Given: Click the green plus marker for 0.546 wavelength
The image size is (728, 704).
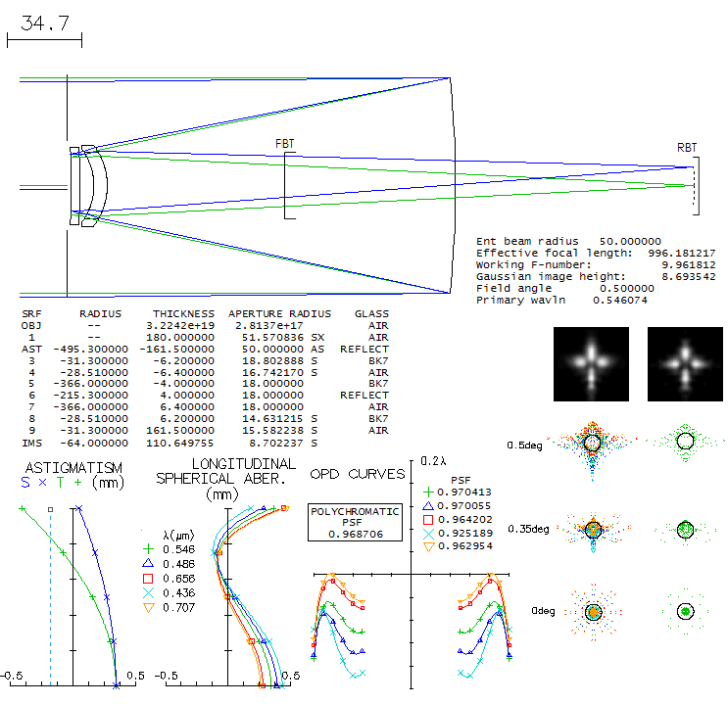Looking at the screenshot, I should click(x=148, y=551).
